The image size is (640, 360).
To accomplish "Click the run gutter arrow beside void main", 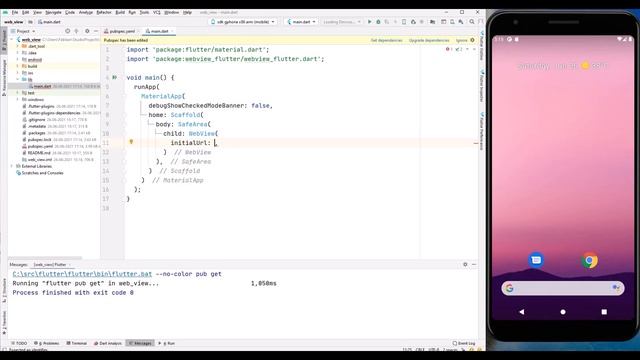I will [x=115, y=77].
